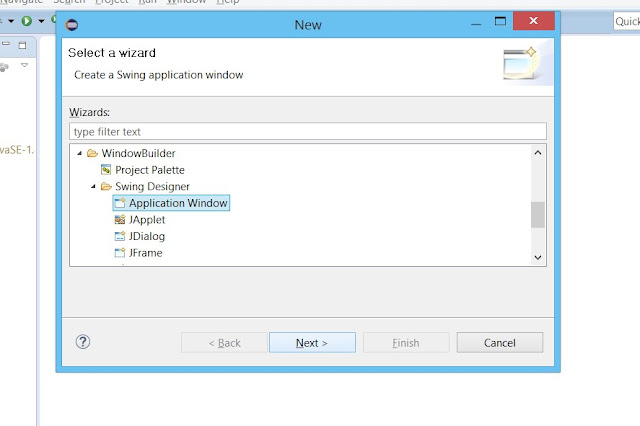Click the Project Palette icon

106,169
